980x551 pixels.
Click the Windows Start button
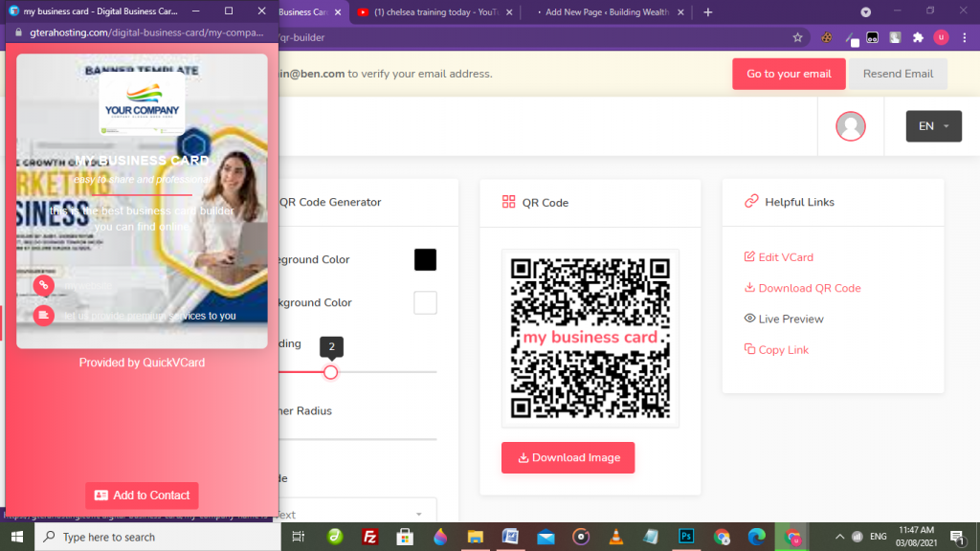pyautogui.click(x=17, y=537)
